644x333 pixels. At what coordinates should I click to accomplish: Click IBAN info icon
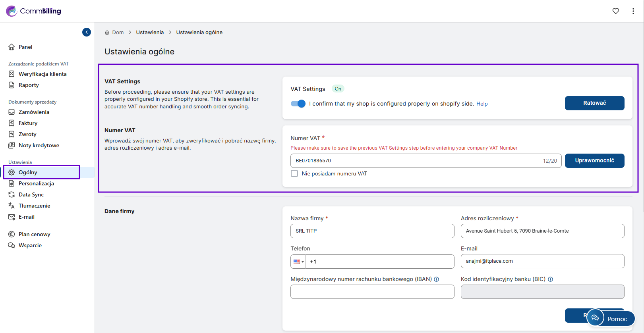pyautogui.click(x=436, y=279)
